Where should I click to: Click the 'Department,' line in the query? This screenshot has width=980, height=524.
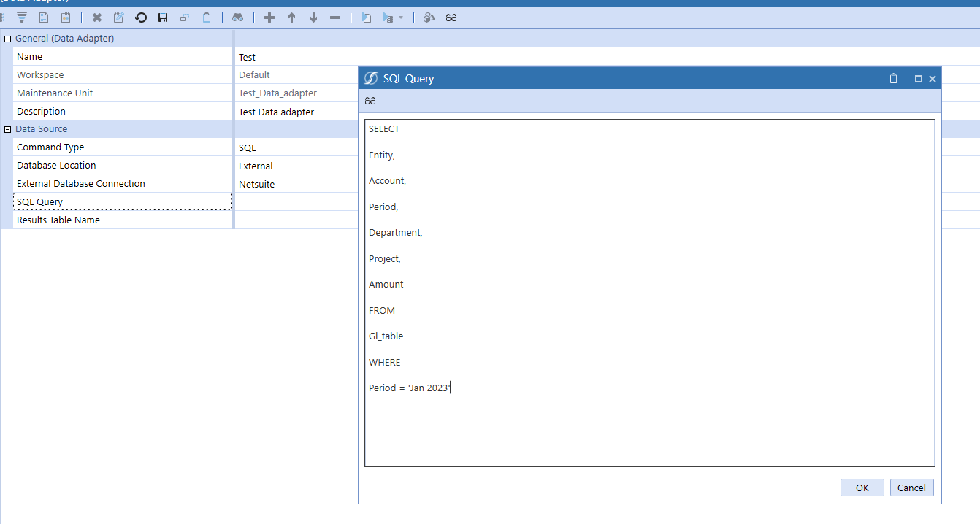pyautogui.click(x=396, y=233)
